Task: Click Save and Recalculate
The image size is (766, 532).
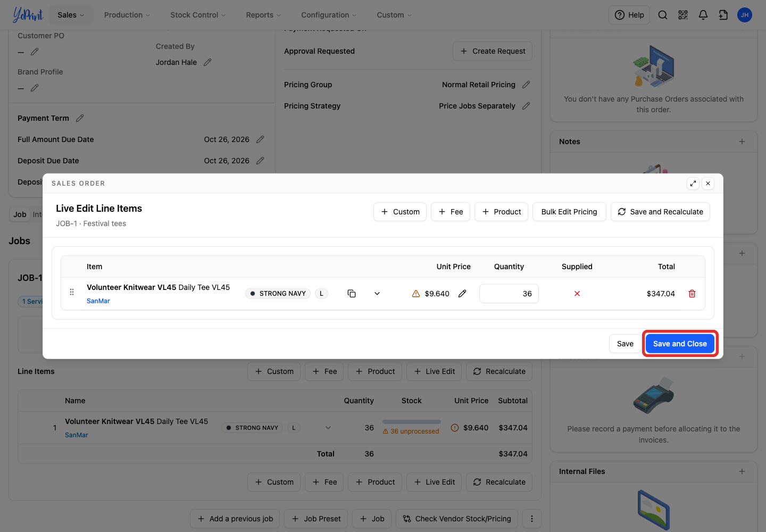Action: pyautogui.click(x=660, y=212)
